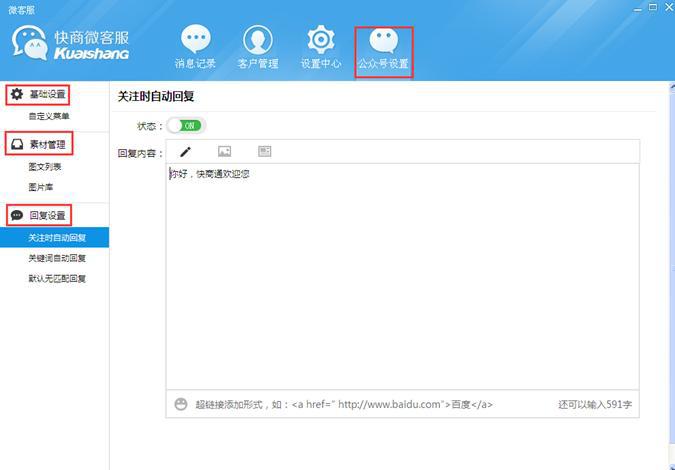Select 关键词自动回复 in the sidebar

(x=57, y=258)
